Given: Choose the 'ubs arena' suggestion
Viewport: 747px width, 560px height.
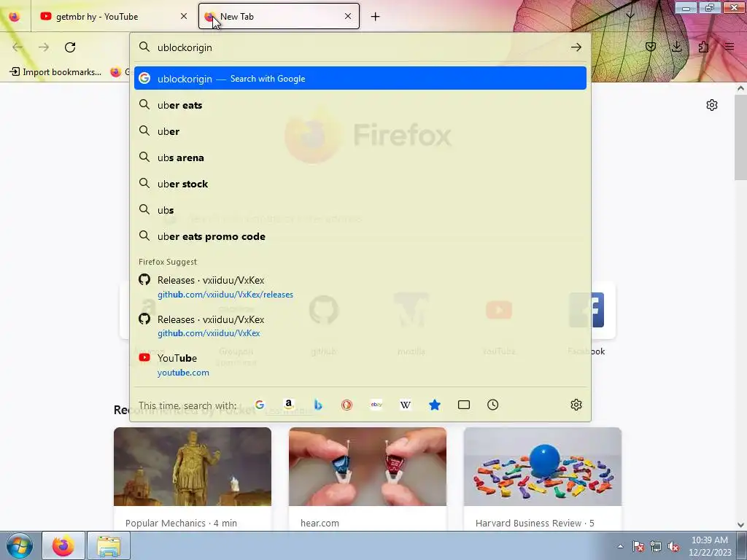Looking at the screenshot, I should (x=360, y=157).
